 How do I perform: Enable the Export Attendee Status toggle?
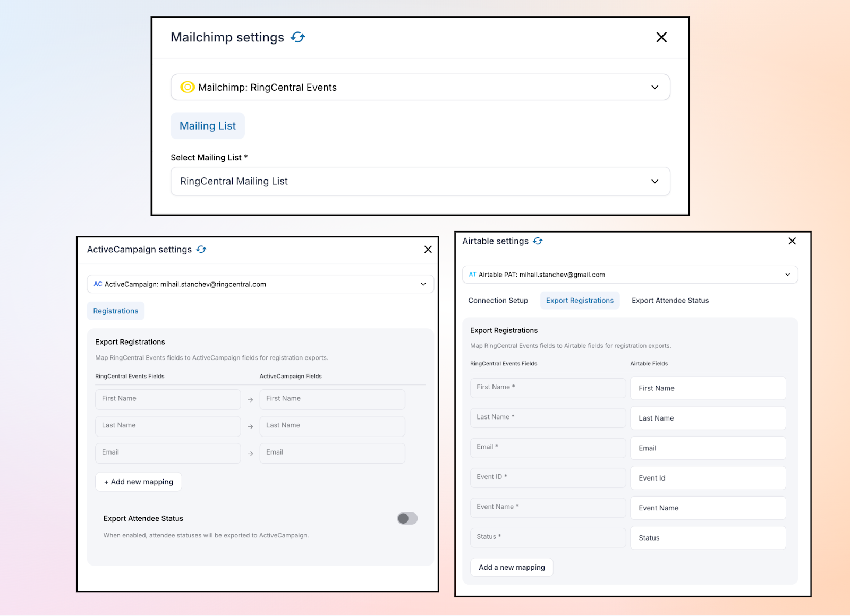(407, 518)
